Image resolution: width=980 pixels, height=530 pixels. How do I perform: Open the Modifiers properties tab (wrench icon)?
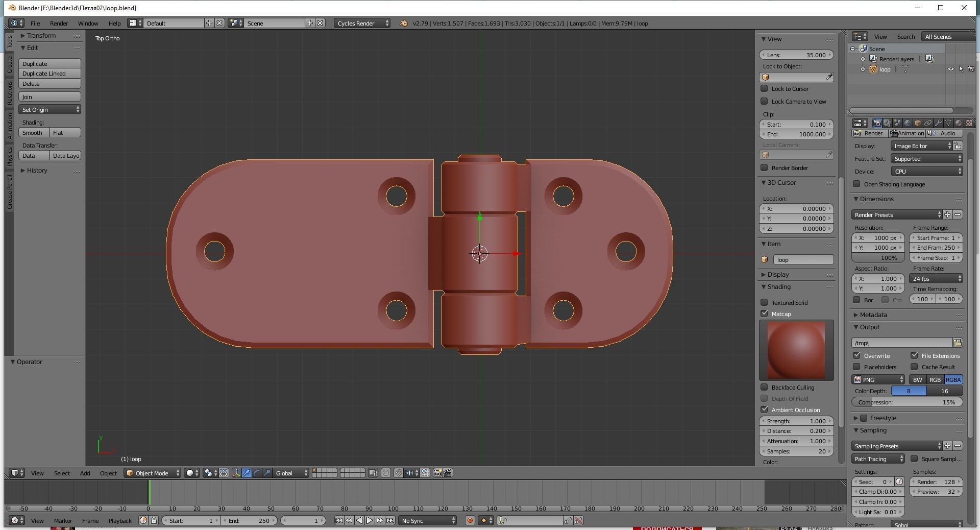point(938,123)
